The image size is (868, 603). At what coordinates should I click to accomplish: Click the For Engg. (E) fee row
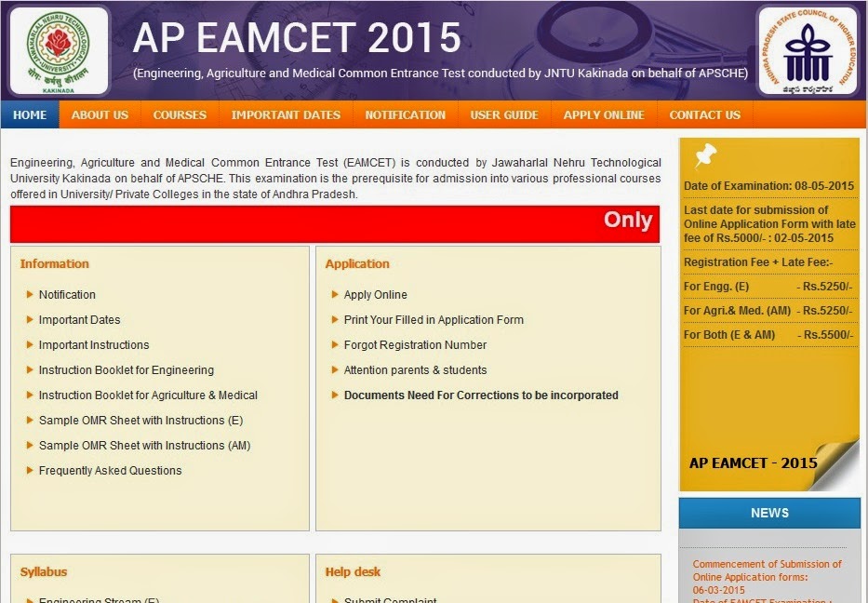[768, 287]
